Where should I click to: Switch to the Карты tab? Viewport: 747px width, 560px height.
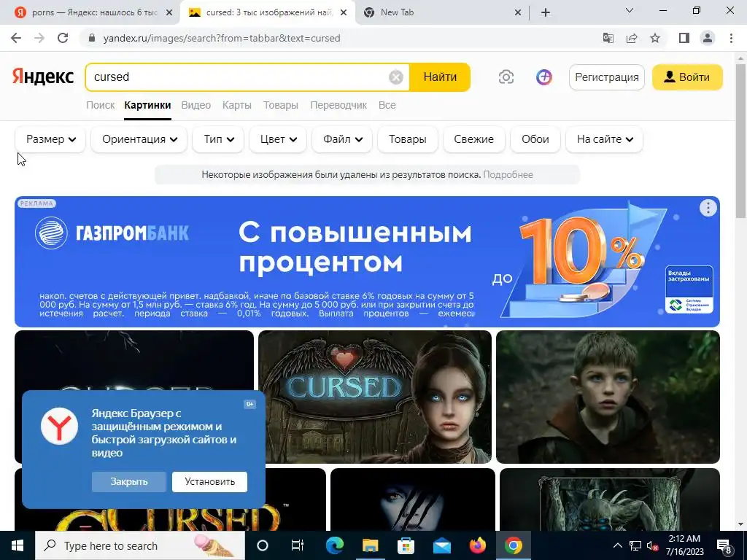pyautogui.click(x=237, y=105)
